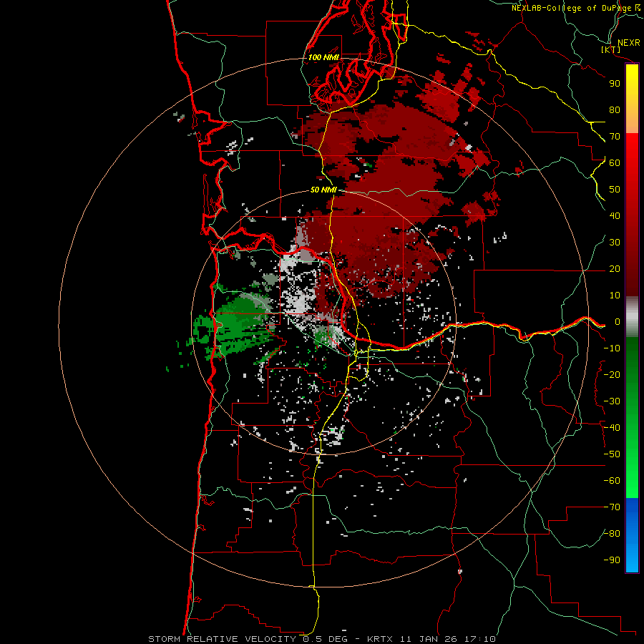The height and width of the screenshot is (644, 644).
Task: Click the NEXLAB-College of DuPage credit text
Action: [572, 8]
